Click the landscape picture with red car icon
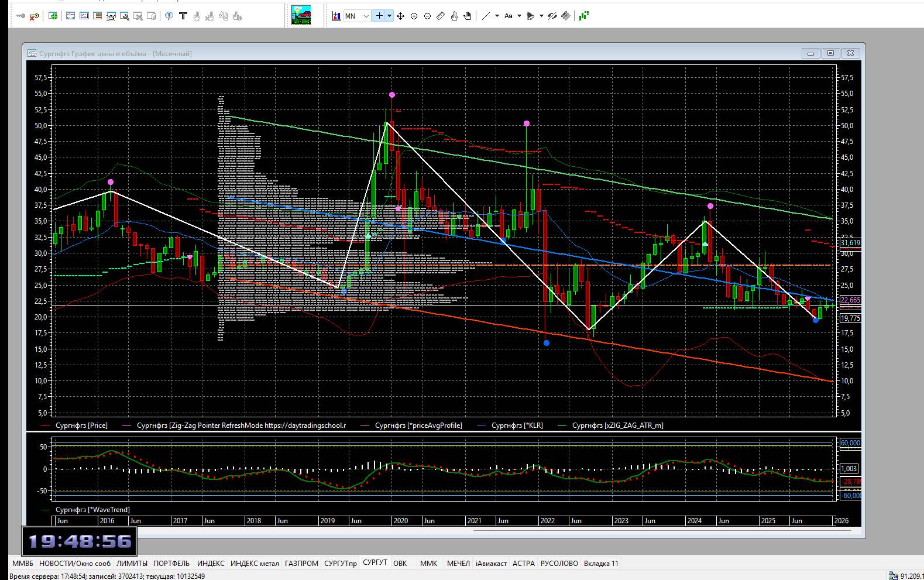This screenshot has width=924, height=580. pos(301,15)
